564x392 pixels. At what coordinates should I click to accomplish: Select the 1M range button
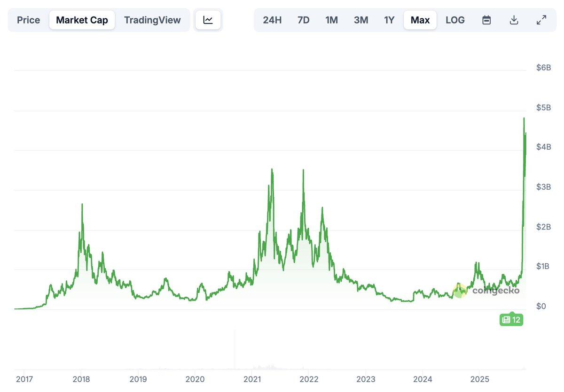click(332, 20)
